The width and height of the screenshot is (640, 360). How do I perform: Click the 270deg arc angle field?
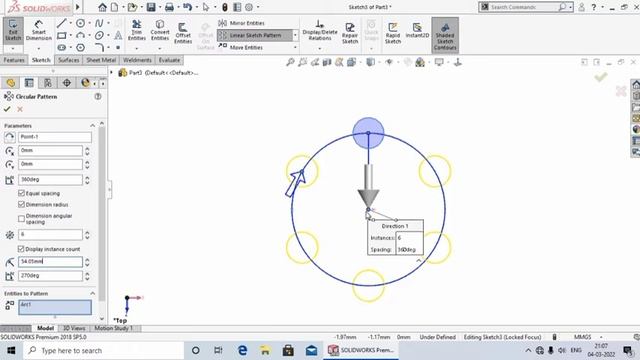tap(50, 276)
